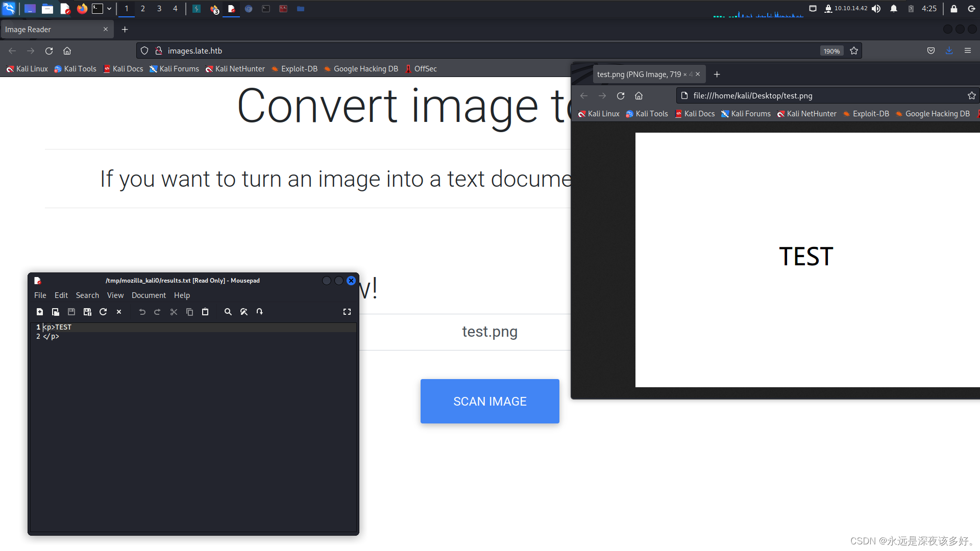Expand terminal launcher dropdown arrow in panel

pyautogui.click(x=109, y=9)
